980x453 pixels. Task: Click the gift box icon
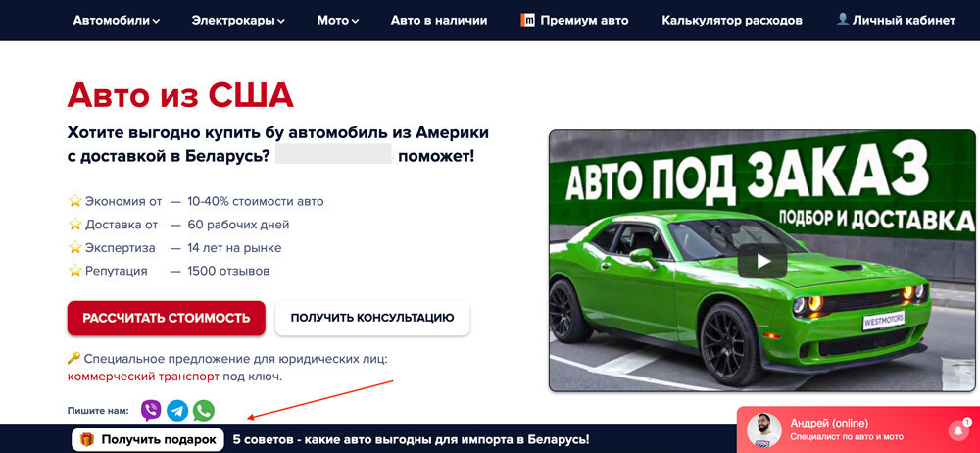click(87, 439)
